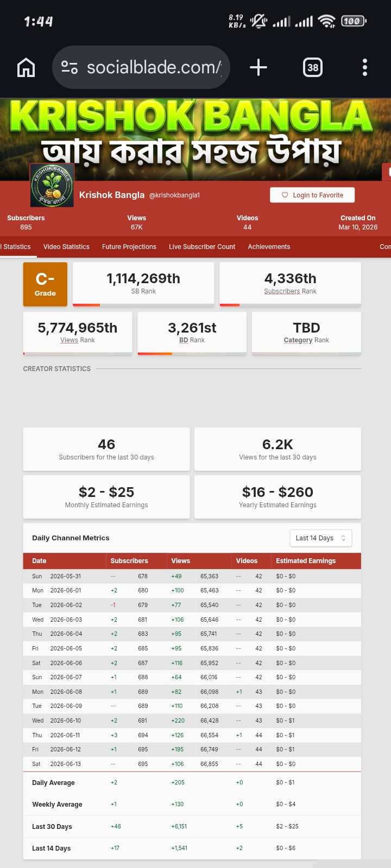Screen dimensions: 391x868
Task: Tap the TBD Category Rank card
Action: click(306, 333)
